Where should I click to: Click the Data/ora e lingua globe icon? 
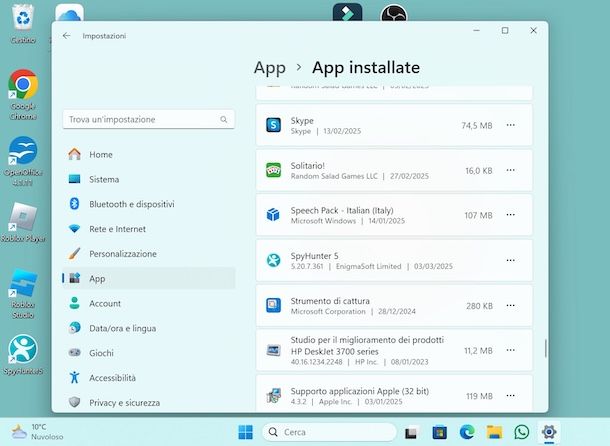[74, 328]
